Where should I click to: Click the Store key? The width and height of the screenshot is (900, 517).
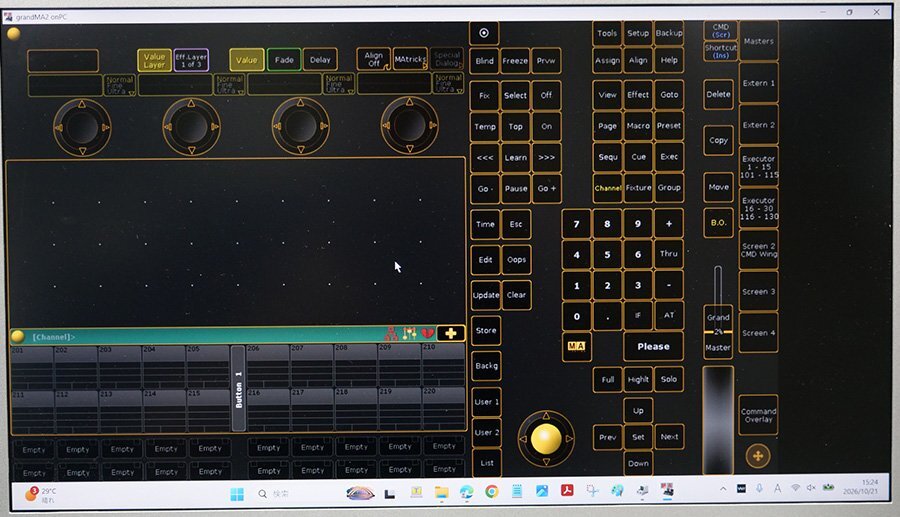click(486, 331)
